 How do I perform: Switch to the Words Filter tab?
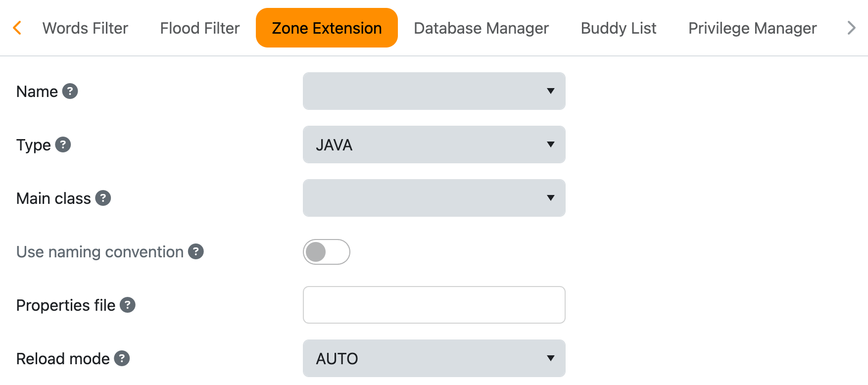(85, 28)
